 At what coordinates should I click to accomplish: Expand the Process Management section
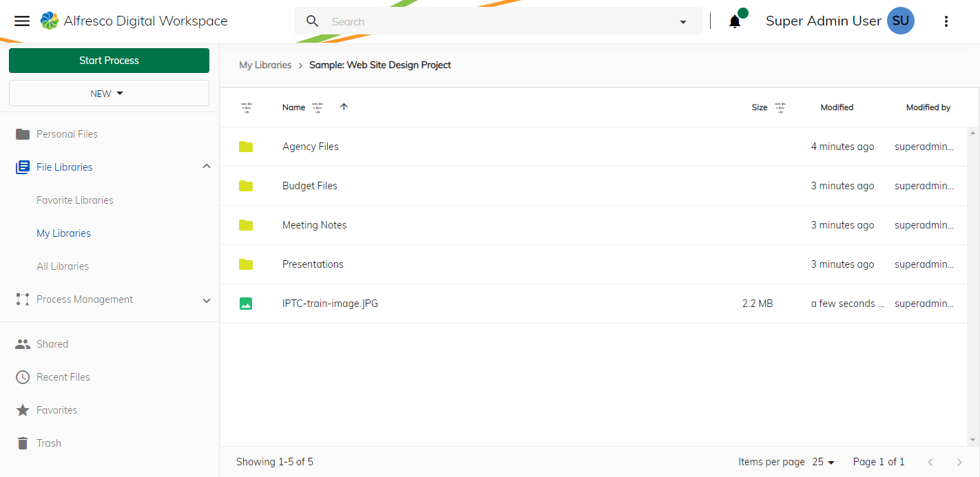(206, 300)
